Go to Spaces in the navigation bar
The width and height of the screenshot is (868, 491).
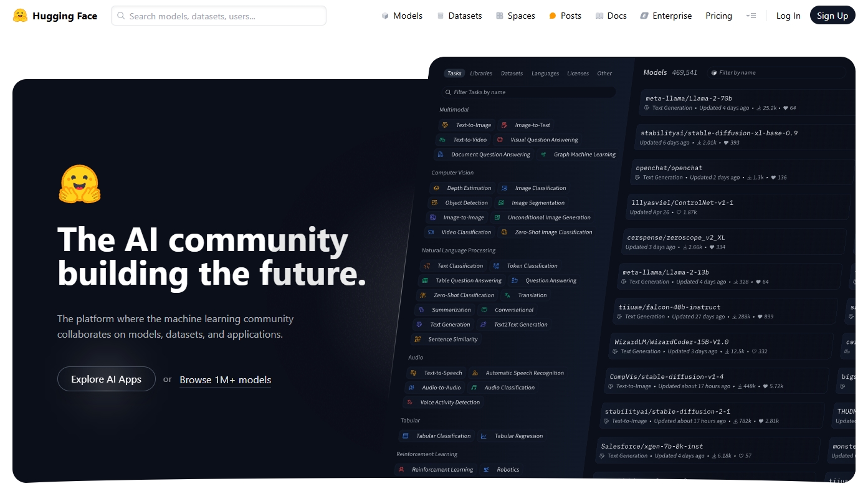point(522,16)
